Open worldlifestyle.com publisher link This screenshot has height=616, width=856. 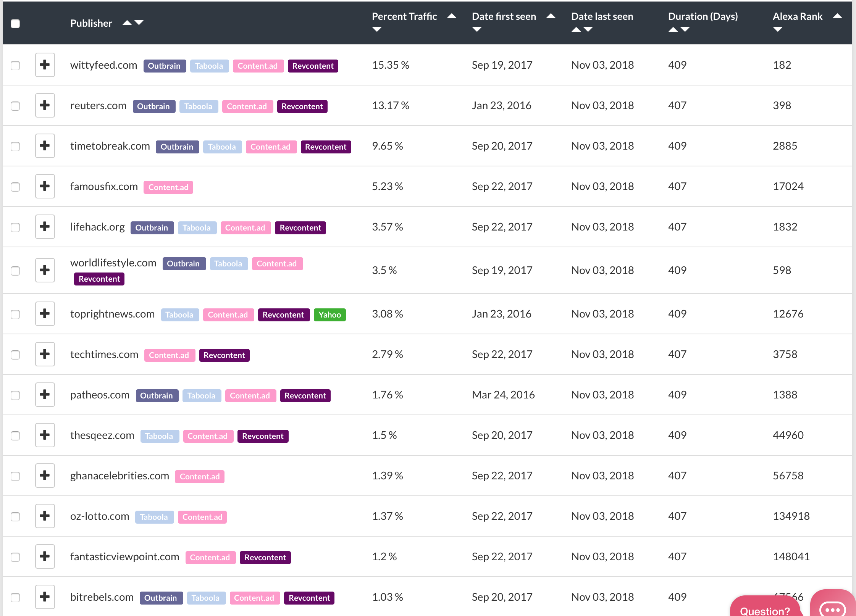[113, 263]
